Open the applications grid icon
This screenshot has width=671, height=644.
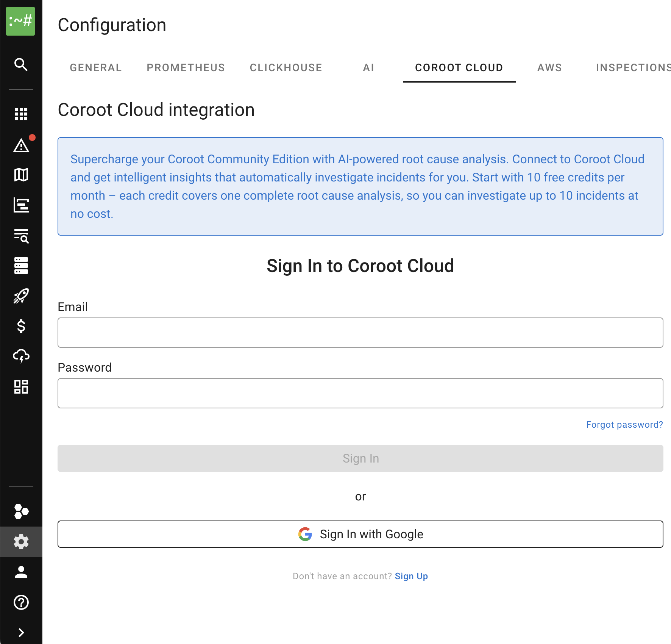[x=21, y=114]
